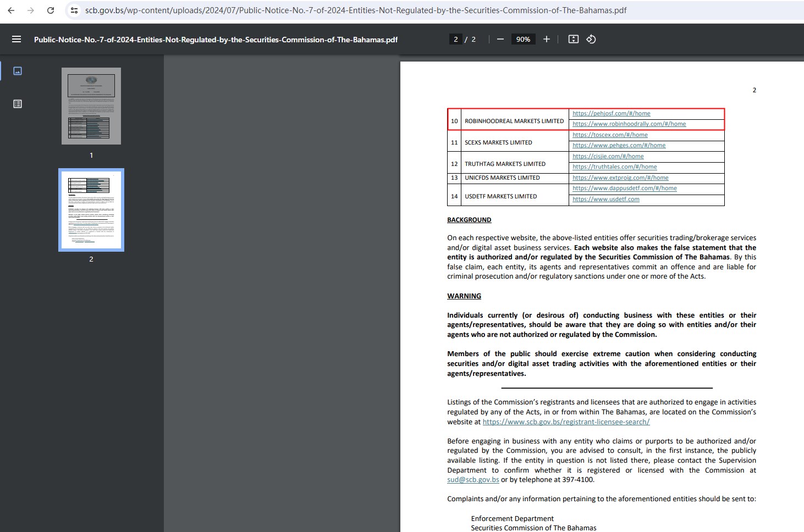Image resolution: width=804 pixels, height=532 pixels.
Task: Click the browser address bar URL
Action: point(356,10)
